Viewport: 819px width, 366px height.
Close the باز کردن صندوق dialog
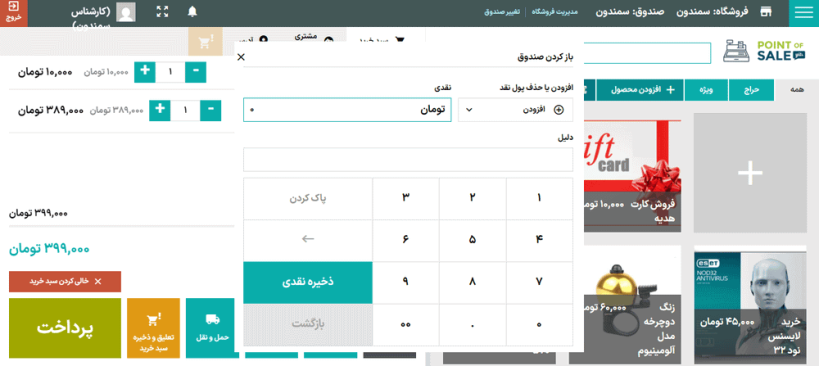(x=241, y=57)
